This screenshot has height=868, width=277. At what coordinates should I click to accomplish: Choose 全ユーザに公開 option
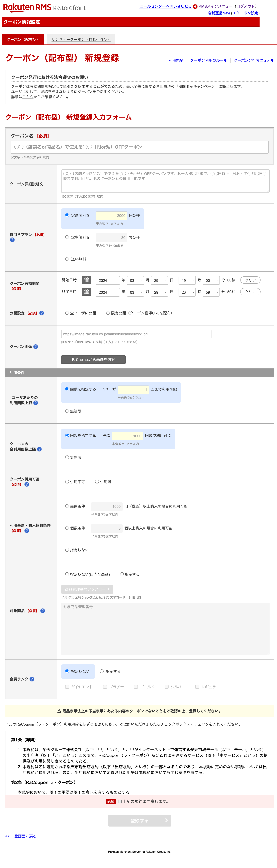coord(67,313)
